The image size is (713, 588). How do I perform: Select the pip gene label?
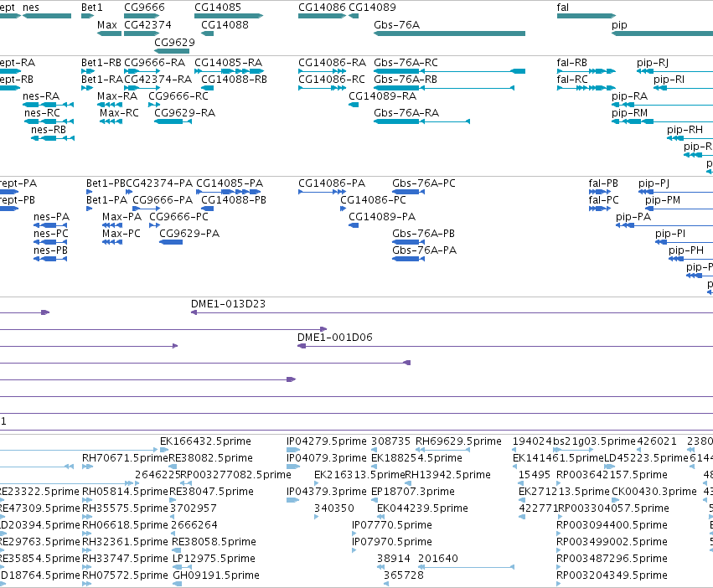tap(619, 25)
